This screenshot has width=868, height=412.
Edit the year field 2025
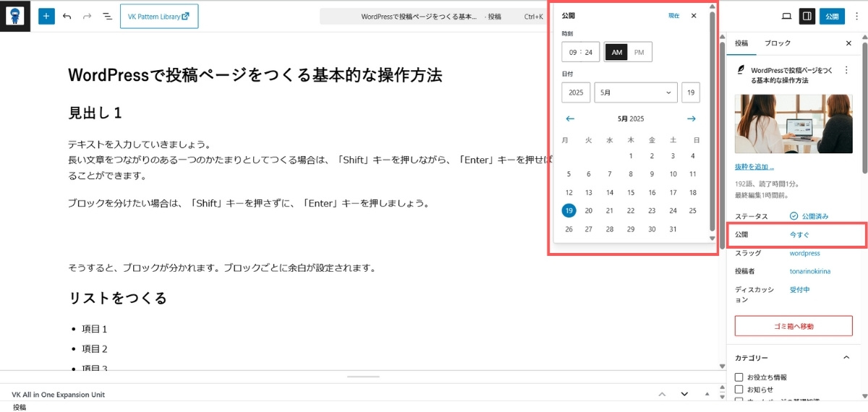[576, 93]
